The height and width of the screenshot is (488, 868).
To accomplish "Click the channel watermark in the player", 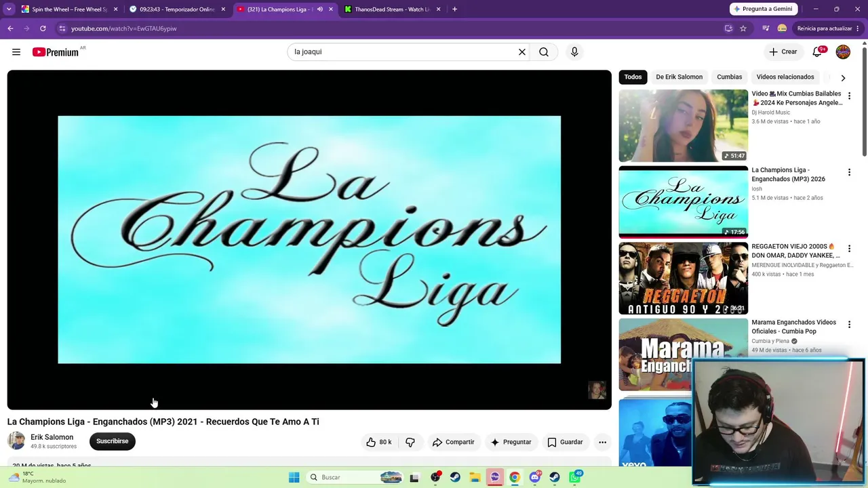I will coord(597,390).
